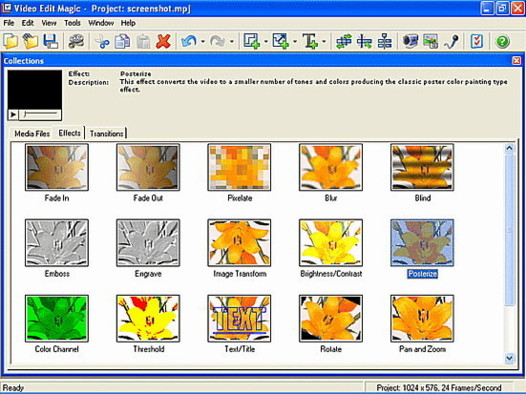Click the black effect preview window

(x=35, y=90)
